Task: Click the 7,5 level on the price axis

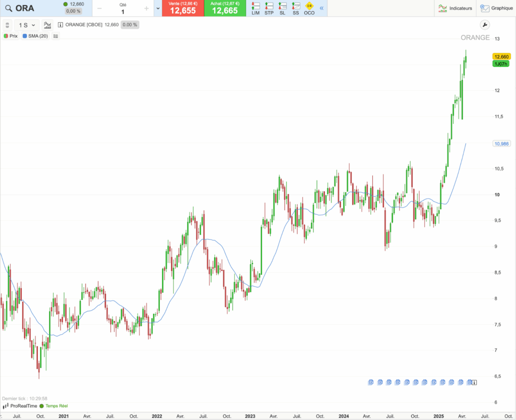Action: [x=498, y=325]
